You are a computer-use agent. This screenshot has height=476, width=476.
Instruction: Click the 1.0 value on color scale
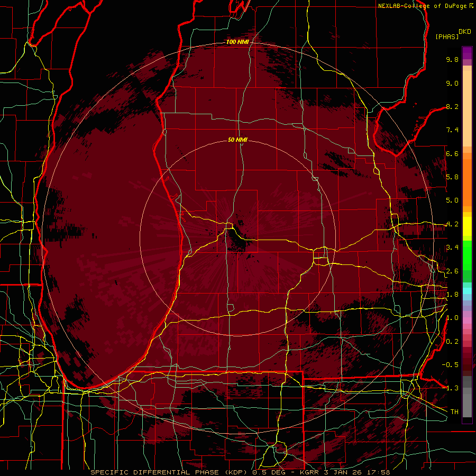coord(452,318)
